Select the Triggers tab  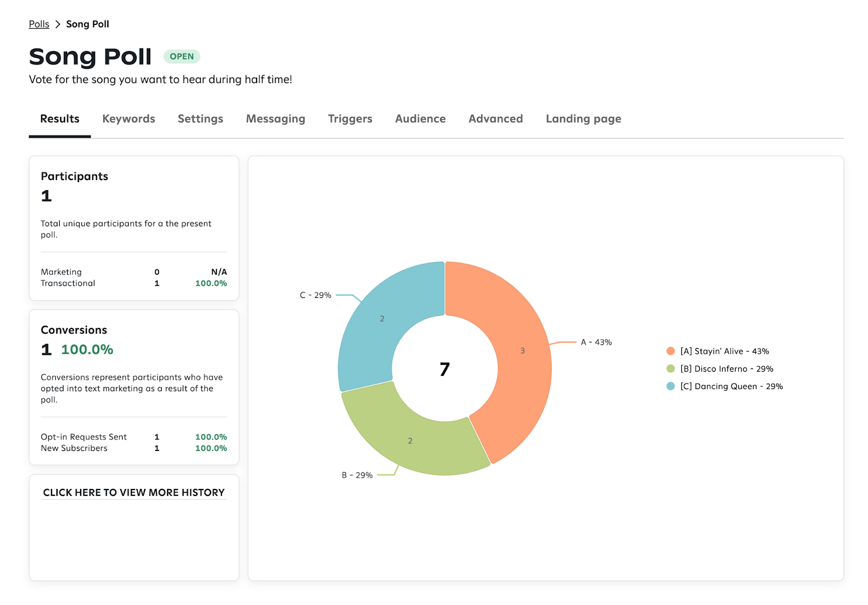click(350, 119)
